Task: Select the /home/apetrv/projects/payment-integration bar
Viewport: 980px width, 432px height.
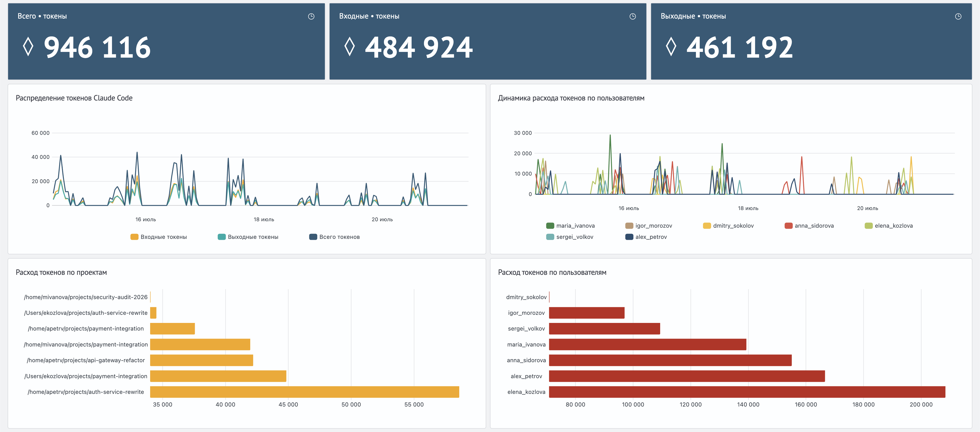Action: click(x=172, y=329)
